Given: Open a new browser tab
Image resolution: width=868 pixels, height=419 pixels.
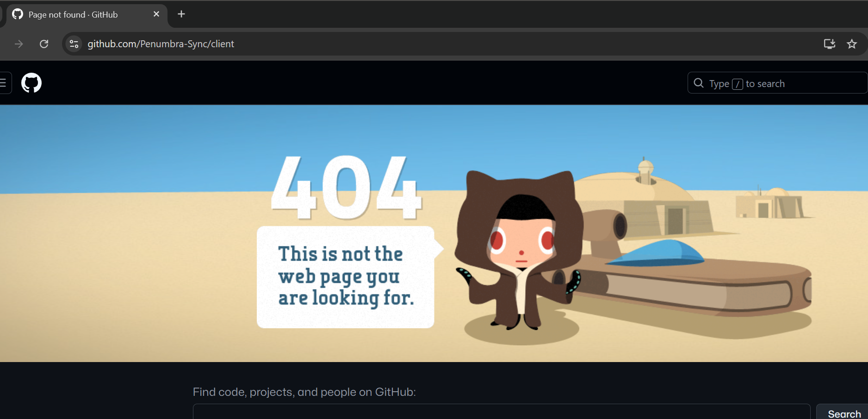Looking at the screenshot, I should pyautogui.click(x=181, y=14).
